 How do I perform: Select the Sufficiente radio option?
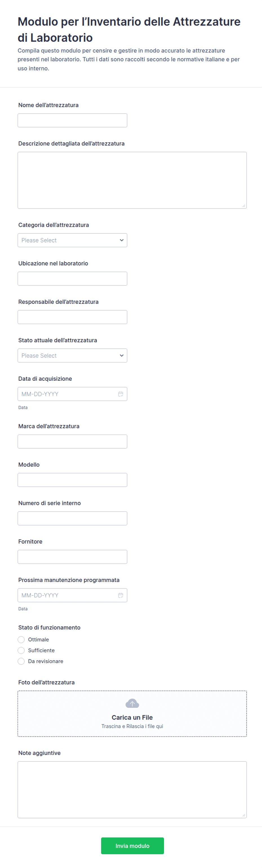point(21,650)
